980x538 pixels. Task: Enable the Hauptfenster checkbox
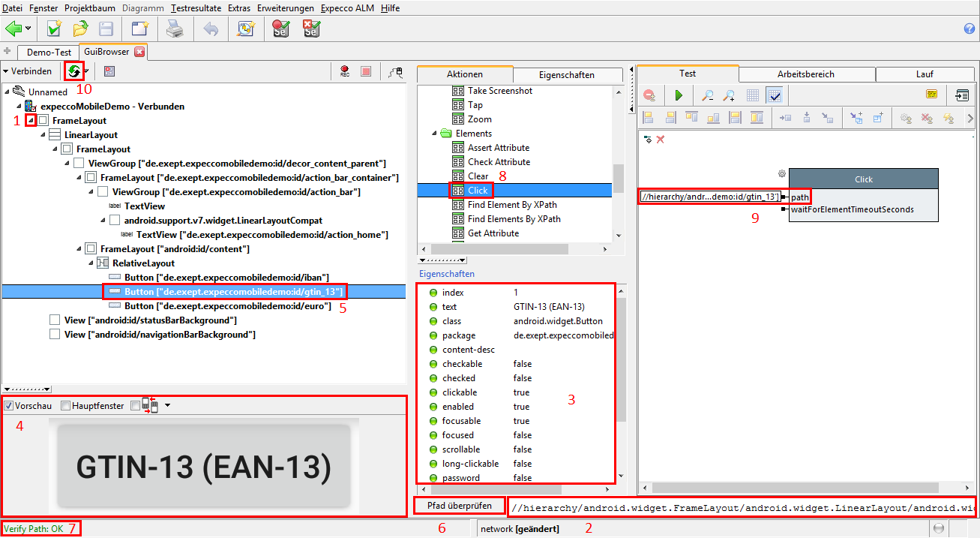(66, 406)
